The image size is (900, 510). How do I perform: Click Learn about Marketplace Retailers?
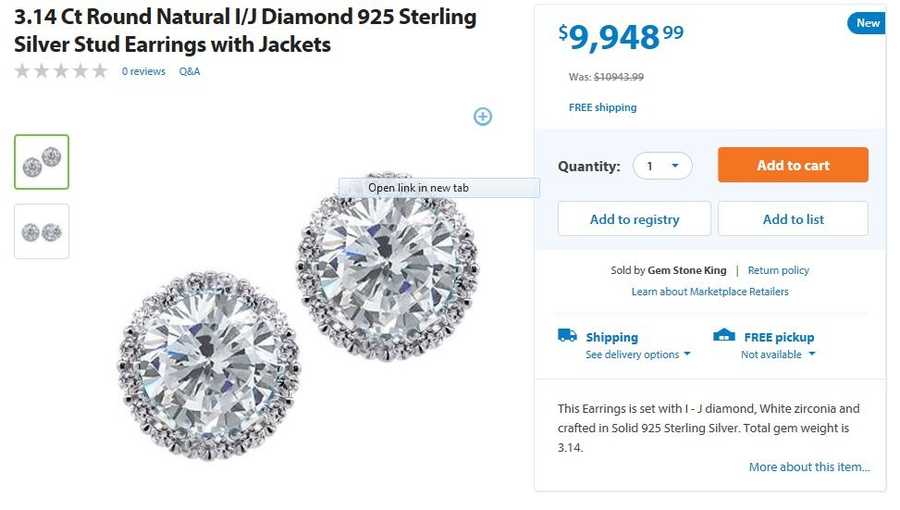(x=710, y=292)
